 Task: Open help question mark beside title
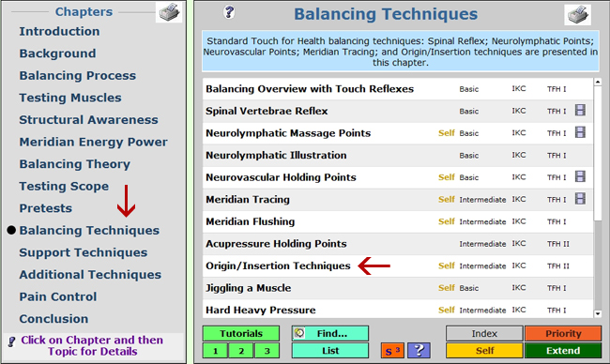[x=229, y=12]
